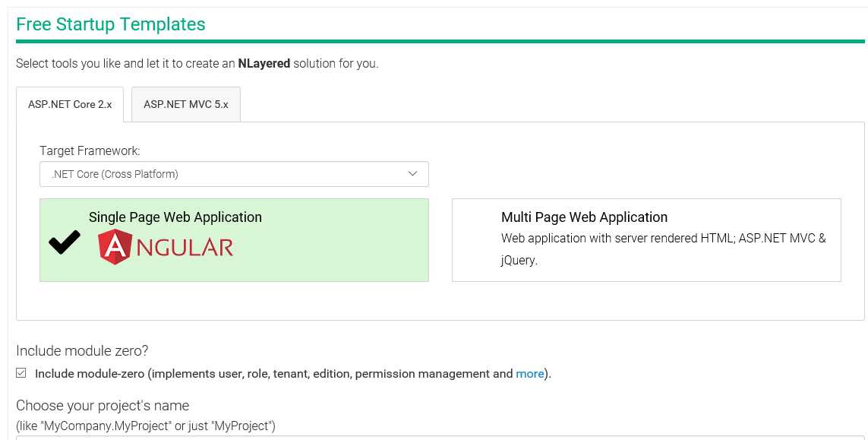Toggle the Include module-zero checkbox
Viewport: 868px width, 440px height.
(21, 373)
